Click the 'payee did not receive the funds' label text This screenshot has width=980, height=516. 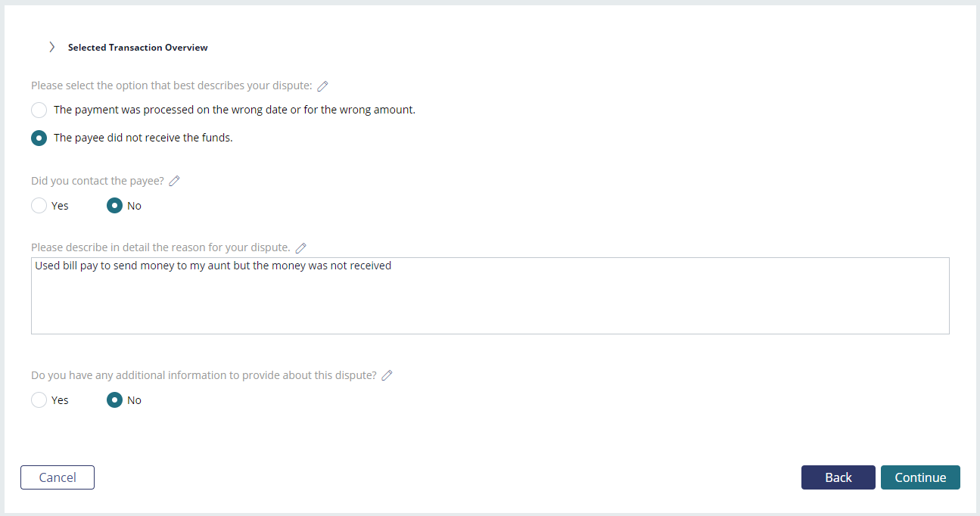click(x=143, y=138)
